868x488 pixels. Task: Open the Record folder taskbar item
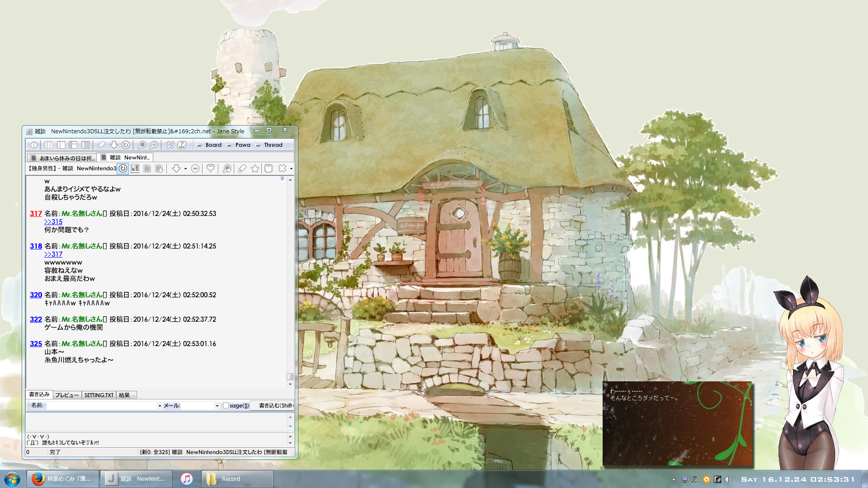(237, 479)
